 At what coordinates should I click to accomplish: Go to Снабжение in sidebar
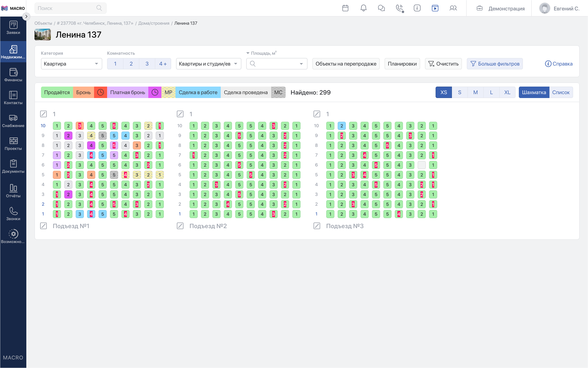13,121
